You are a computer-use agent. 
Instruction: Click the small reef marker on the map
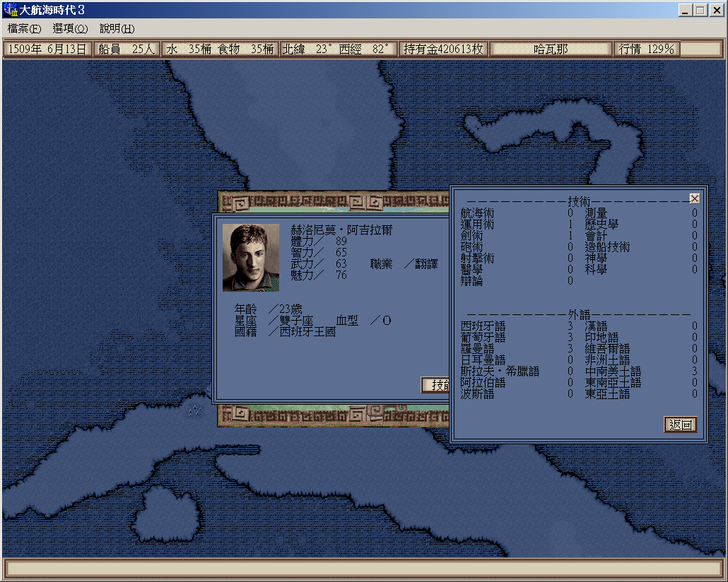tap(194, 410)
